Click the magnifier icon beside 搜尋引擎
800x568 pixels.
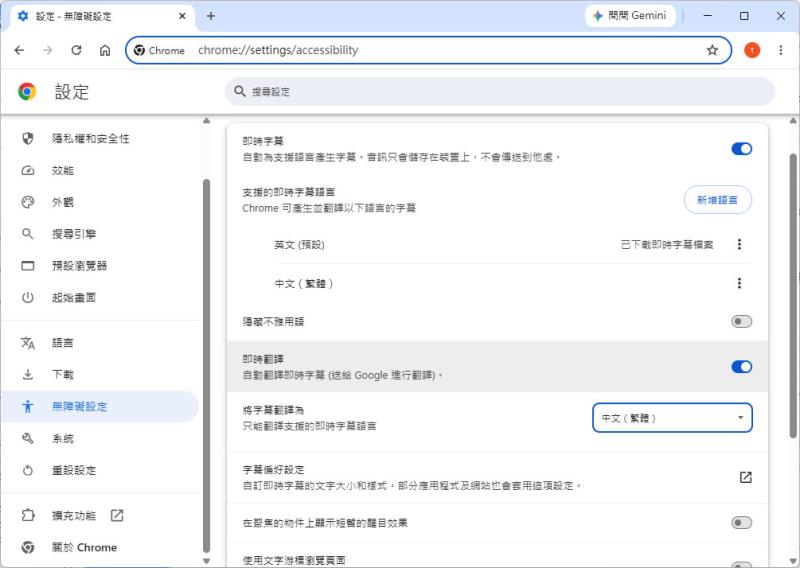[x=28, y=234]
